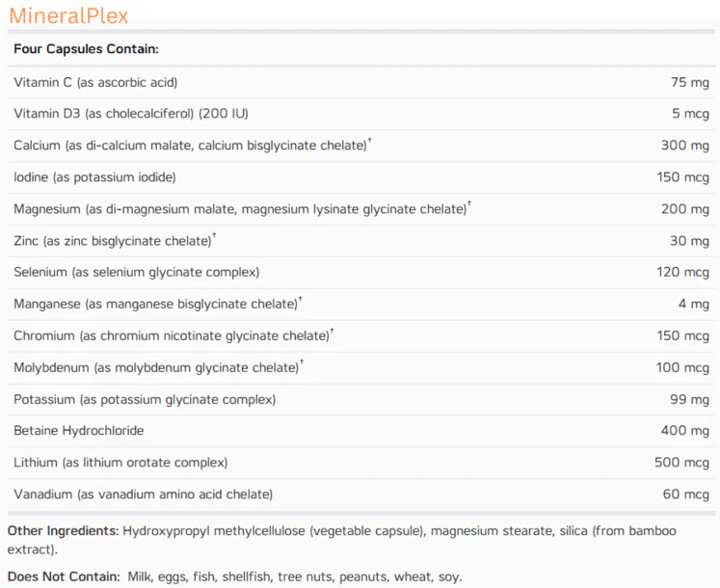The image size is (720, 588).
Task: Click the '75 mg' Vitamin C amount
Action: (690, 82)
